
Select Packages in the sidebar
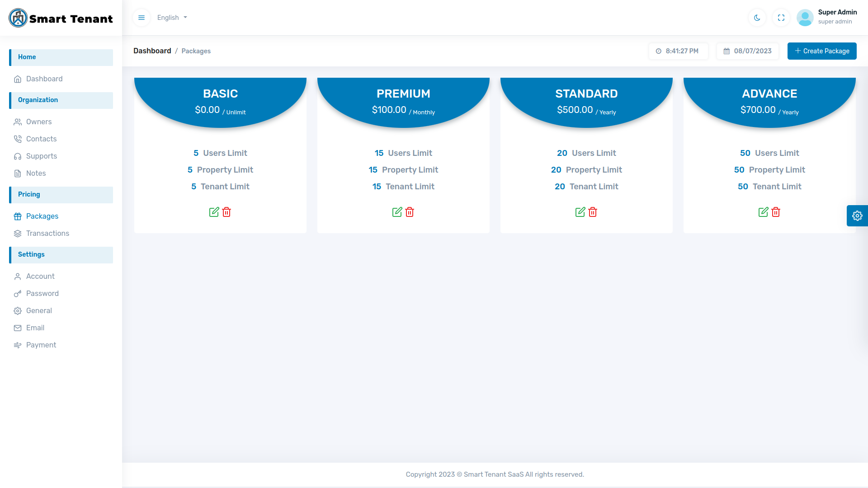click(42, 216)
